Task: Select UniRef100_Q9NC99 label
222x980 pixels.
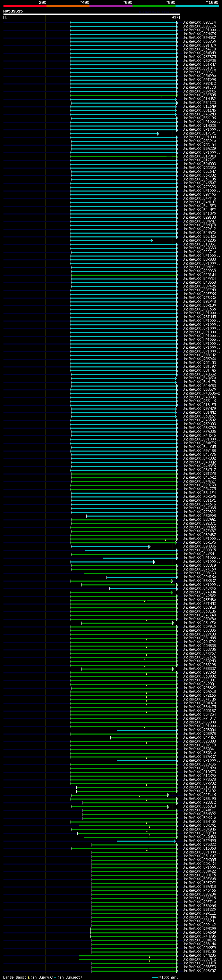Action: tap(199, 929)
